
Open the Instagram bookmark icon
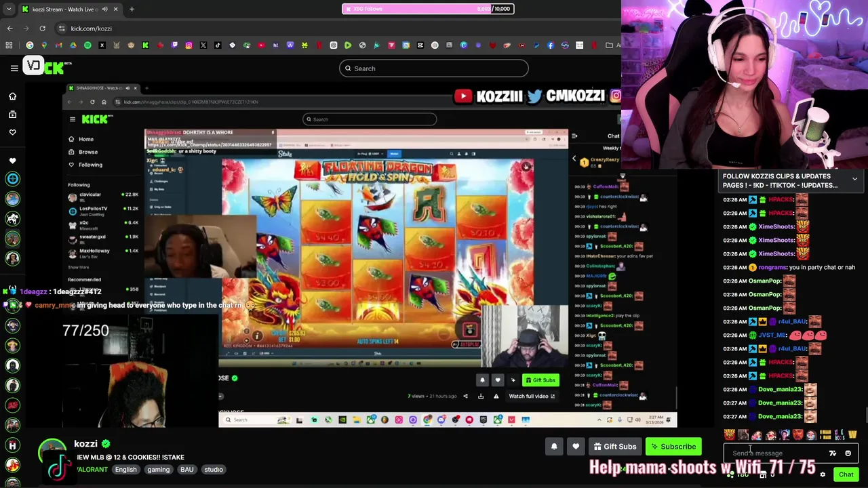click(x=189, y=45)
